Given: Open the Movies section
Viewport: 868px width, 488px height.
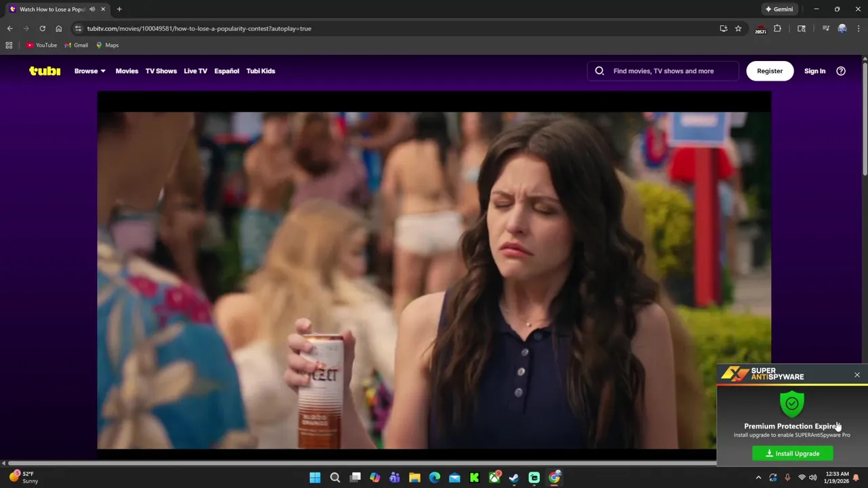Looking at the screenshot, I should 127,70.
